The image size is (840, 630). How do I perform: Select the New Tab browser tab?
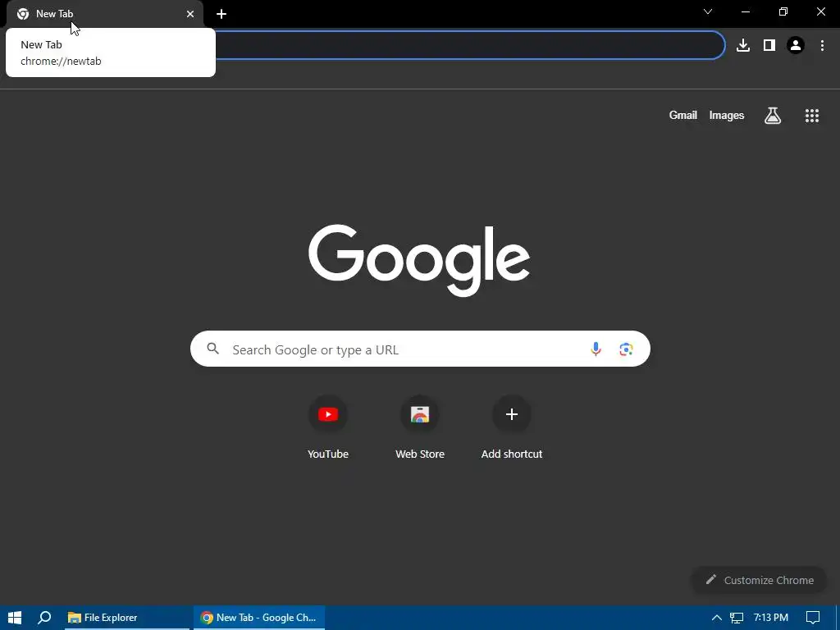coord(105,14)
